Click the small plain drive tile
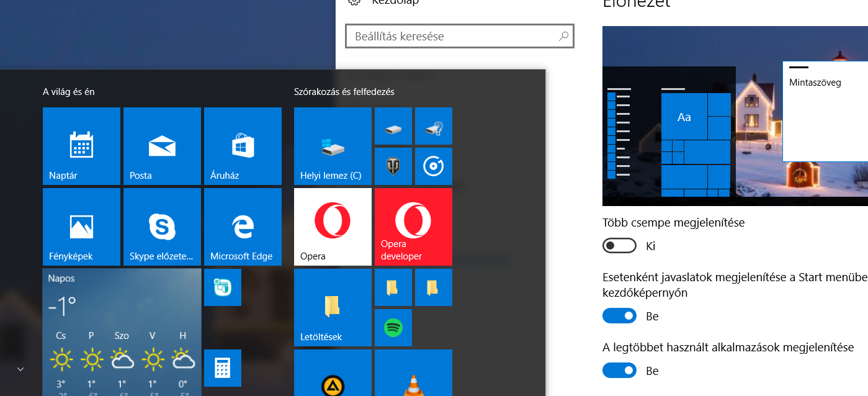 click(393, 126)
